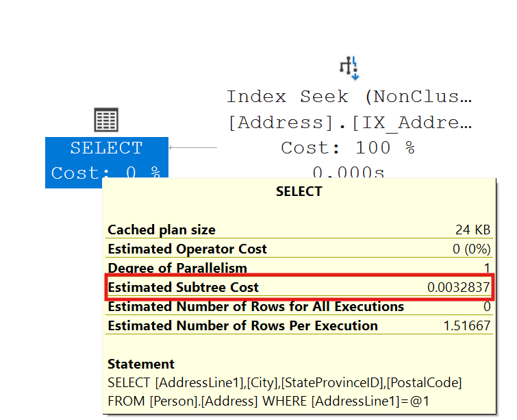Click the [Address].[IX_Addre… index name
517x420 pixels.
349,123
